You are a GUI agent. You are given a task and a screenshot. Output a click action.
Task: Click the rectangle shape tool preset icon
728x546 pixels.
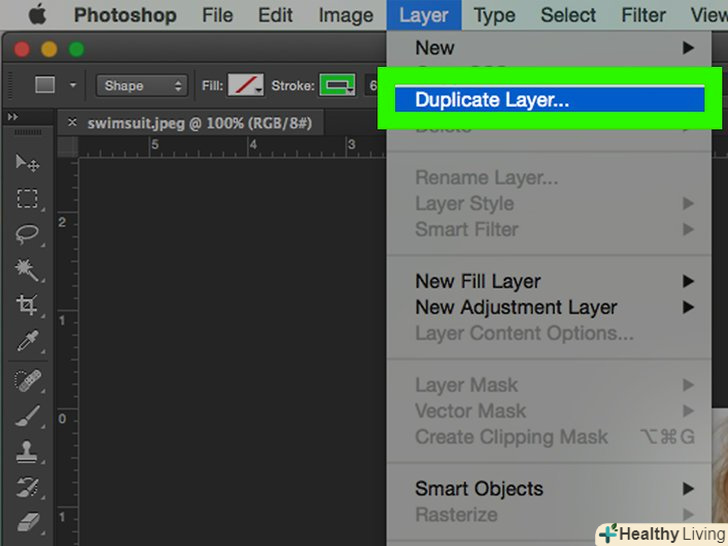45,85
